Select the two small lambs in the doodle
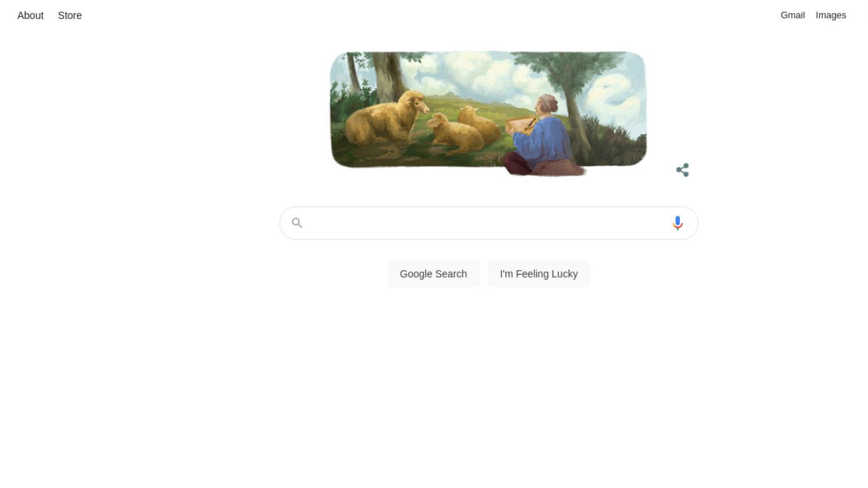The width and height of the screenshot is (868, 488). click(464, 130)
